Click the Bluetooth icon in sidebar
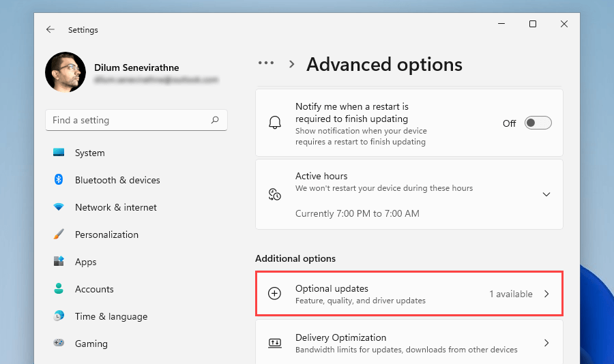614x364 pixels. click(59, 180)
